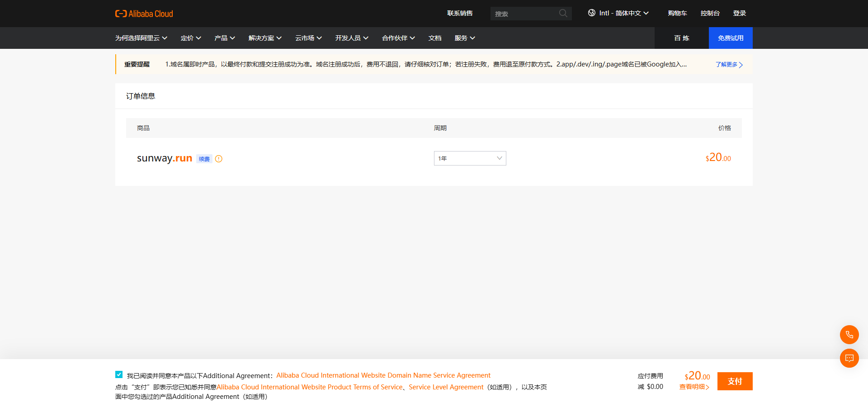Open the 1年 period dropdown

469,158
